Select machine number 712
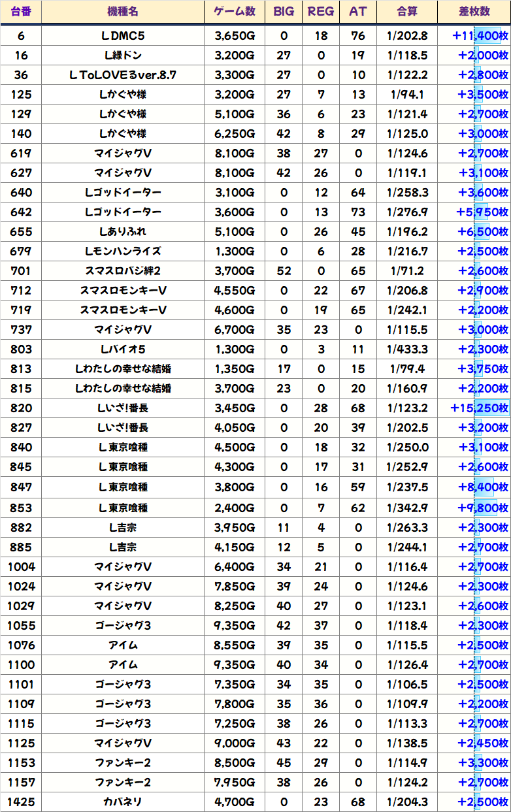The height and width of the screenshot is (812, 511). [21, 291]
